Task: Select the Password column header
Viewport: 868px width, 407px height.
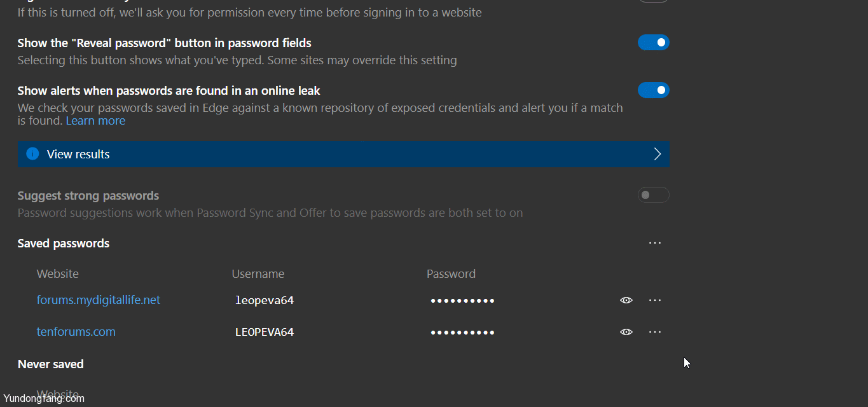Action: 451,274
